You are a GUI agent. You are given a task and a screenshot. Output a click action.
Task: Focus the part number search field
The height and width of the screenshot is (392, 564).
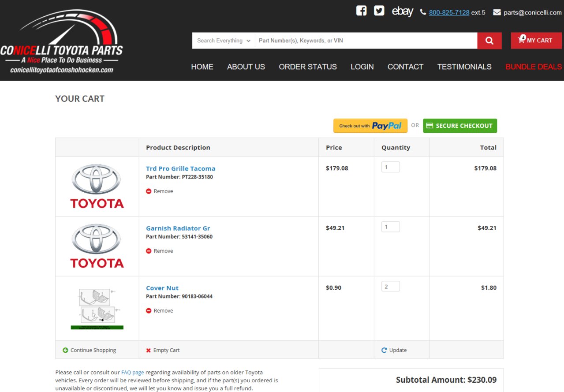click(x=366, y=41)
